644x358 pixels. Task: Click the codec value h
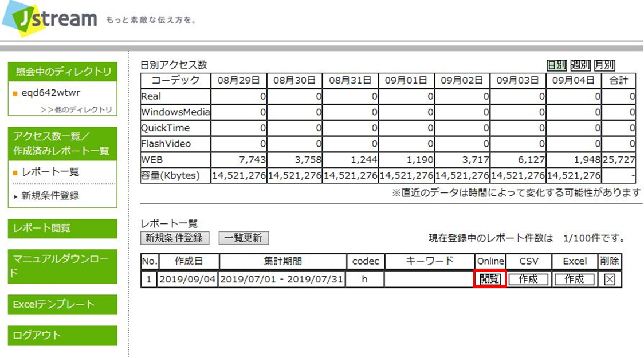click(364, 280)
